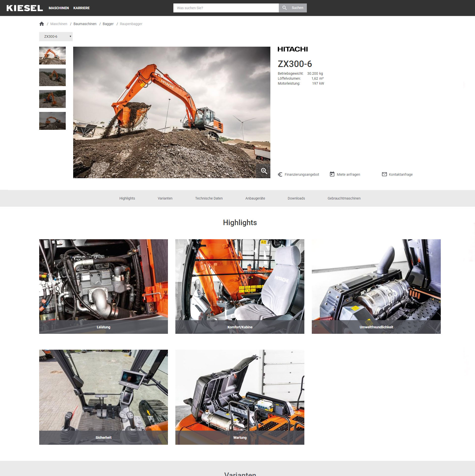Select the first excavator thumbnail
This screenshot has height=476, width=475.
coord(52,56)
